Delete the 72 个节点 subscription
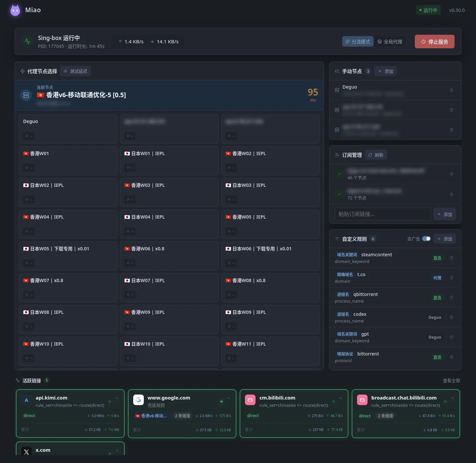The height and width of the screenshot is (463, 476). pos(452,194)
